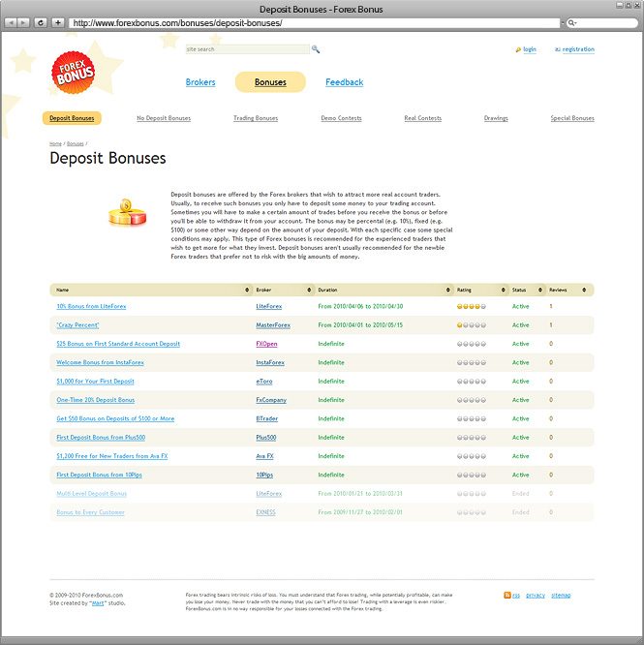Sort table by Duration column arrows
The image size is (644, 645).
click(x=447, y=290)
